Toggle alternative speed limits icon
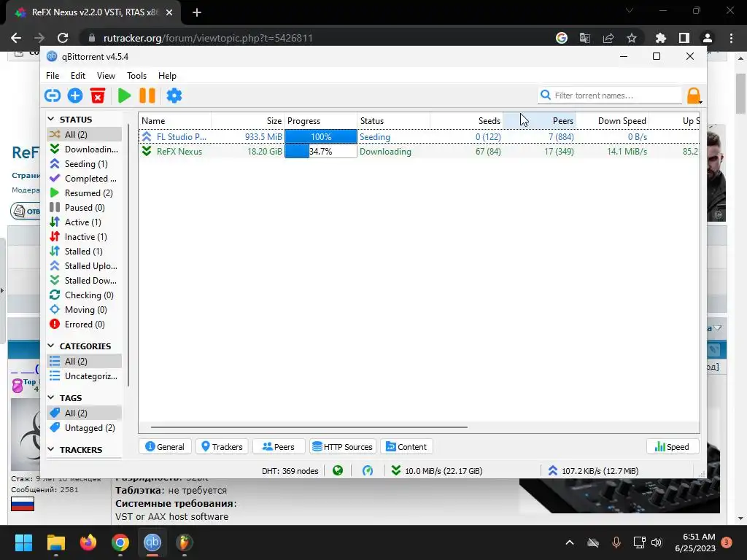 [x=368, y=471]
